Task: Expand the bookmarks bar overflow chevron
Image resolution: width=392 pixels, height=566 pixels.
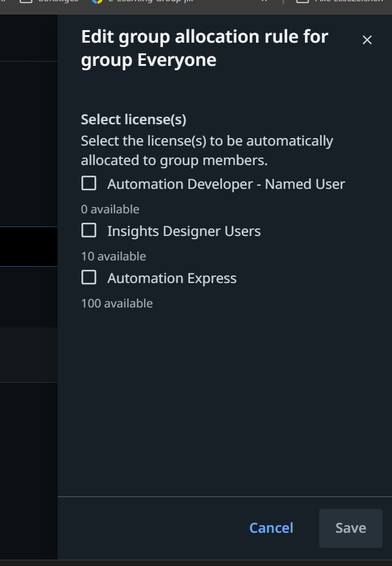Action: tap(264, 2)
